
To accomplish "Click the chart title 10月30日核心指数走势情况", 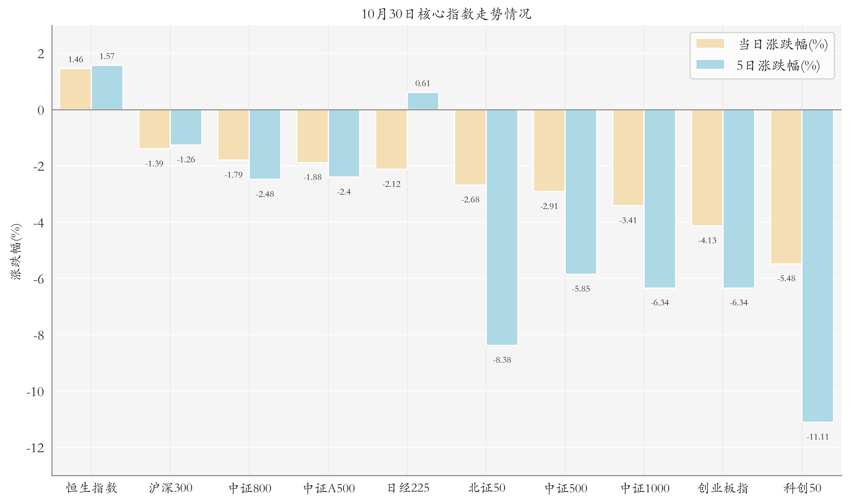I will coord(446,14).
